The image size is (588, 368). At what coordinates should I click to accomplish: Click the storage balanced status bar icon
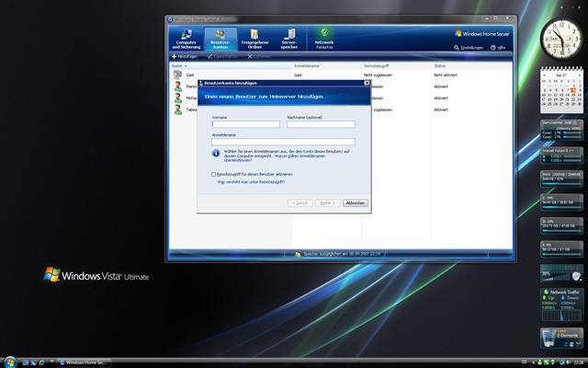coord(298,254)
